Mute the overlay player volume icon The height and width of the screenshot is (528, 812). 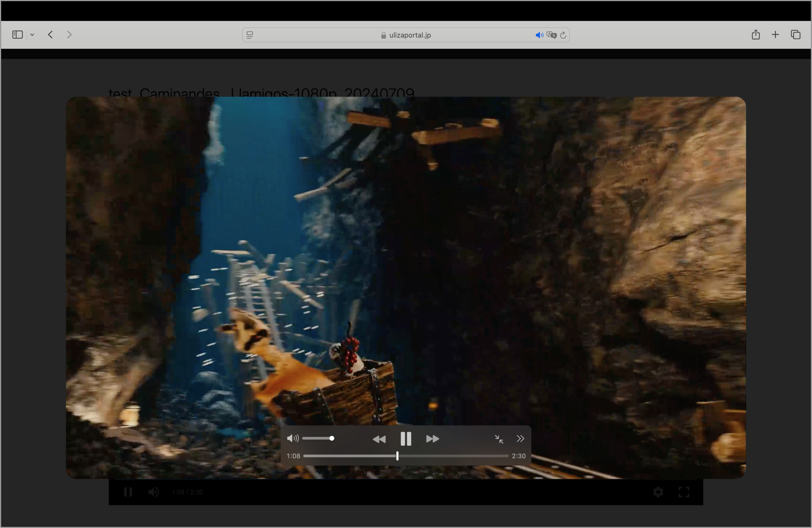[293, 438]
